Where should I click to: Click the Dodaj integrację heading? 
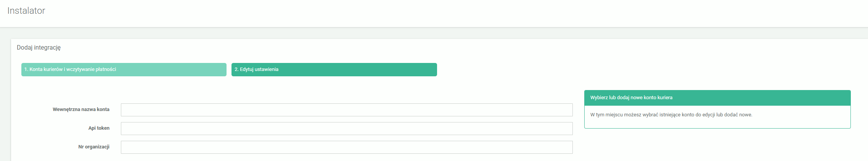pyautogui.click(x=39, y=48)
